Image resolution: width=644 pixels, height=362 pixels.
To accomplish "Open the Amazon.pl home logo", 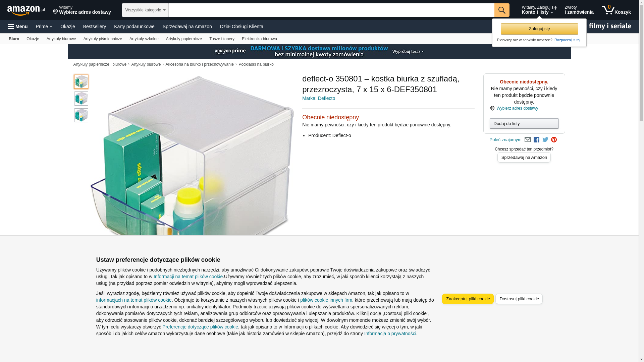I will pos(26,10).
